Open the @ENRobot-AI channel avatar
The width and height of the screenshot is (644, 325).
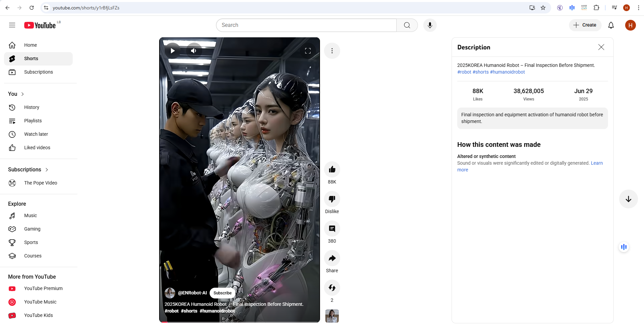click(170, 293)
